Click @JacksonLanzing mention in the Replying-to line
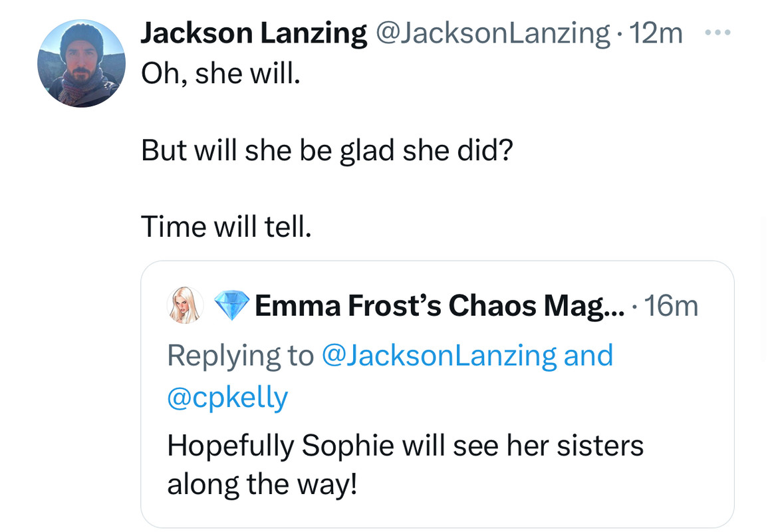 click(x=439, y=355)
